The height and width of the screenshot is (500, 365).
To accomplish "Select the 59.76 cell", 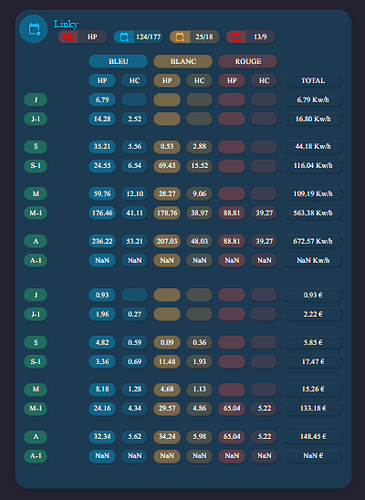I will coord(102,194).
